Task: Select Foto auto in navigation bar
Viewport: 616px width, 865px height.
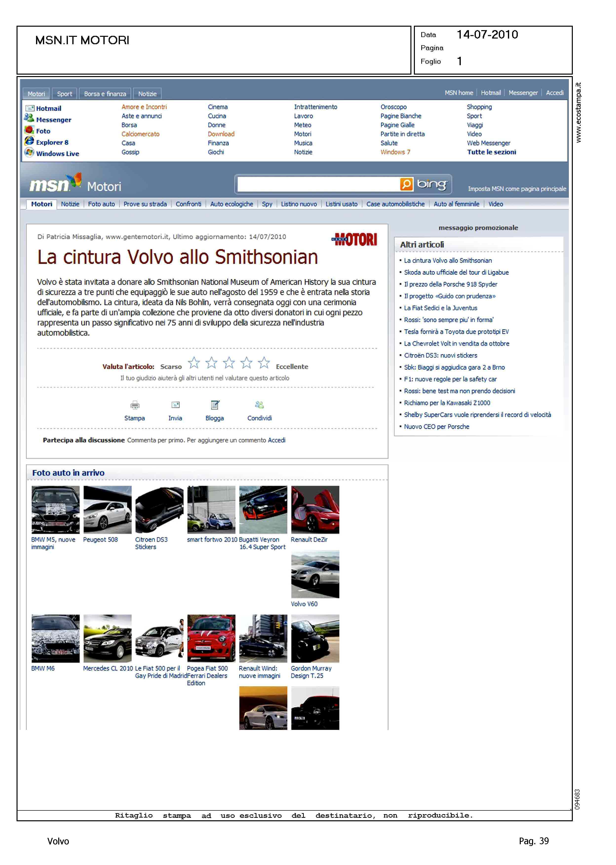Action: 101,204
